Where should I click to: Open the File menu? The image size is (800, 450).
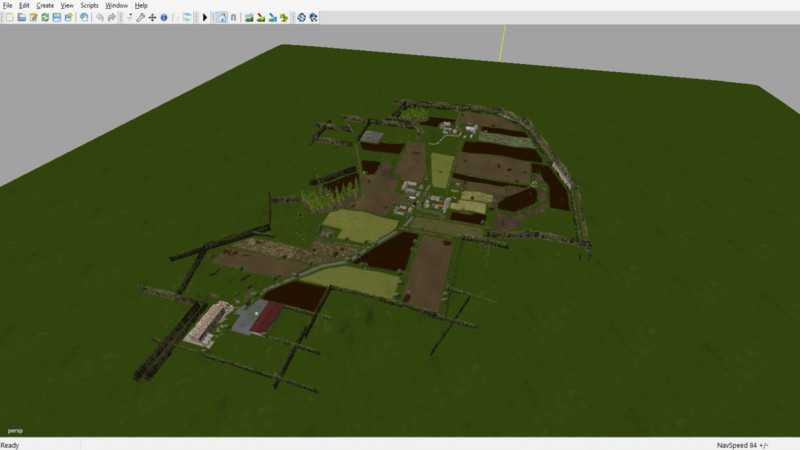(x=8, y=5)
